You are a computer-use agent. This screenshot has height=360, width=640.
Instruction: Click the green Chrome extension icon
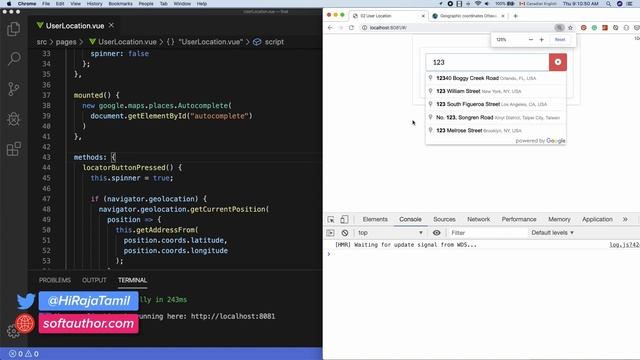coord(594,27)
